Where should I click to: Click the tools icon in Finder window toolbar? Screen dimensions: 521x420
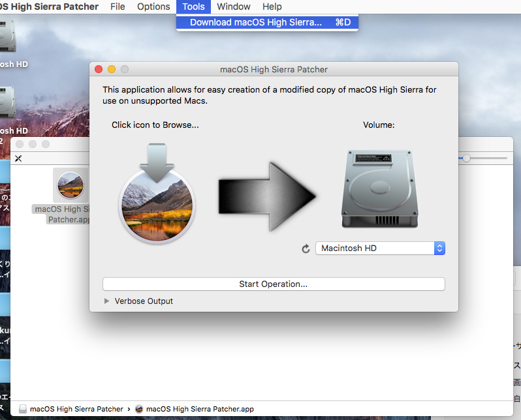[18, 158]
